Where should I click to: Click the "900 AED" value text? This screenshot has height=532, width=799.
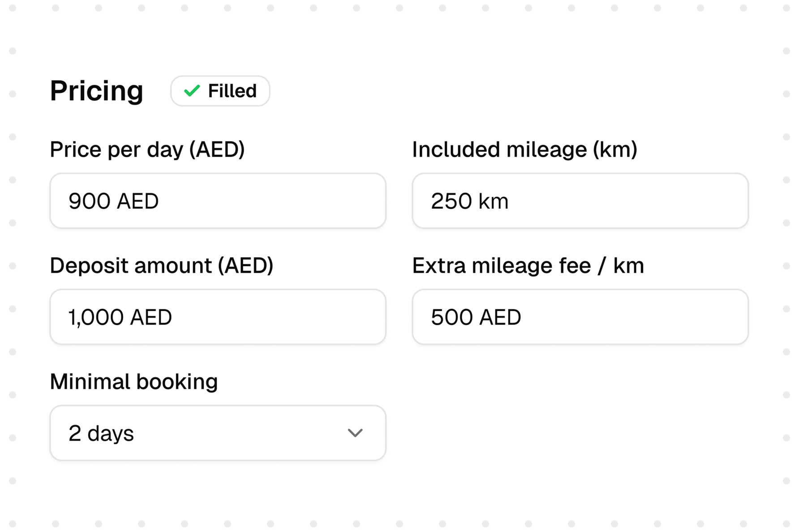pyautogui.click(x=113, y=201)
